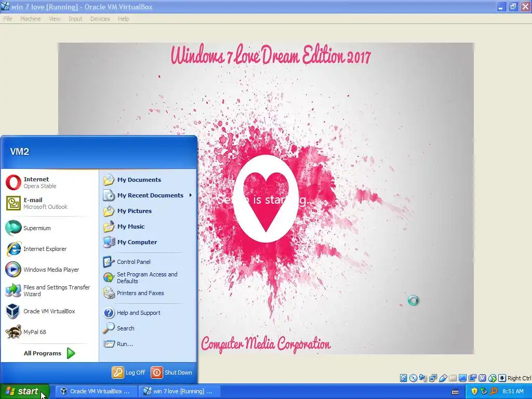Image resolution: width=532 pixels, height=399 pixels.
Task: Open VirtualBox Devices menu
Action: coord(100,19)
